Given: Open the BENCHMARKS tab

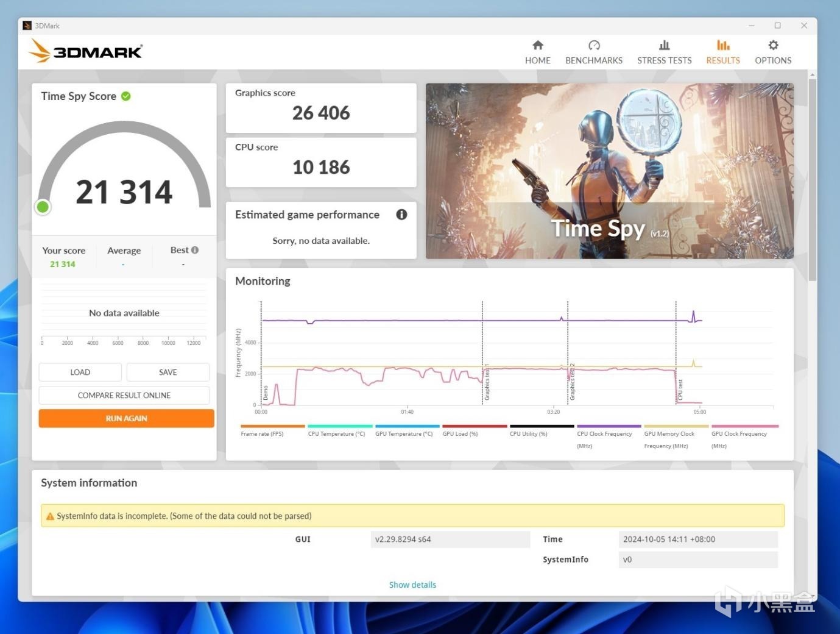Looking at the screenshot, I should coord(594,52).
